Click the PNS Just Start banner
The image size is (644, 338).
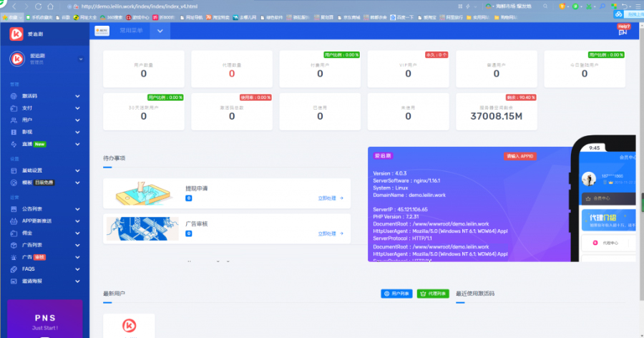tap(45, 319)
